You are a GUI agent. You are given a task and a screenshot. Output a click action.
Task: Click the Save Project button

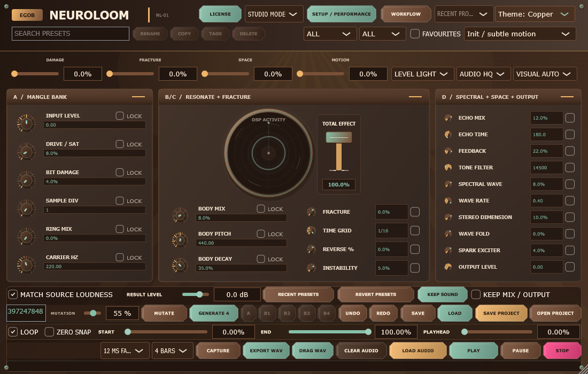click(501, 313)
